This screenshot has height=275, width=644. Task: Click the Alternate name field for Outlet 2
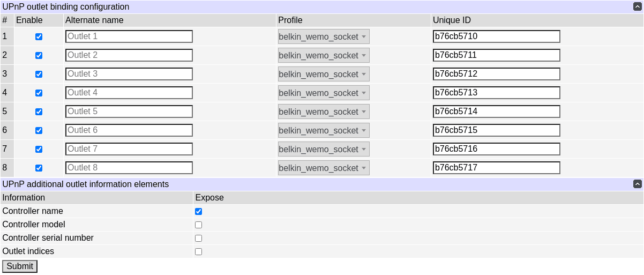[129, 55]
